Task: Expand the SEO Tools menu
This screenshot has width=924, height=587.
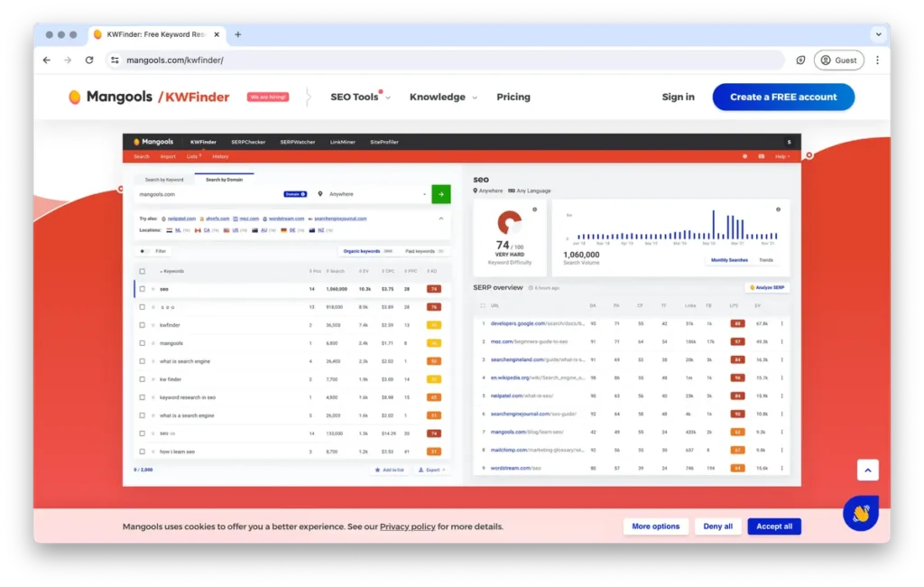Action: tap(360, 97)
